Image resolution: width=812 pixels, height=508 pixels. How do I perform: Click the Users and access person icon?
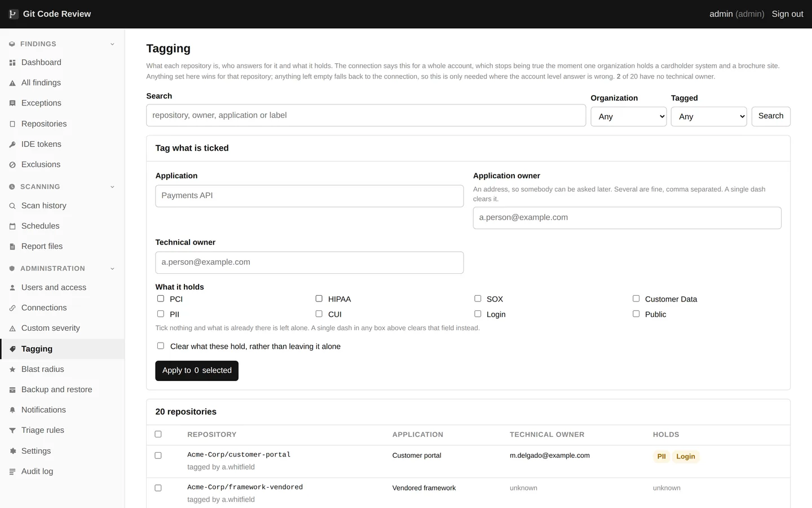[12, 288]
